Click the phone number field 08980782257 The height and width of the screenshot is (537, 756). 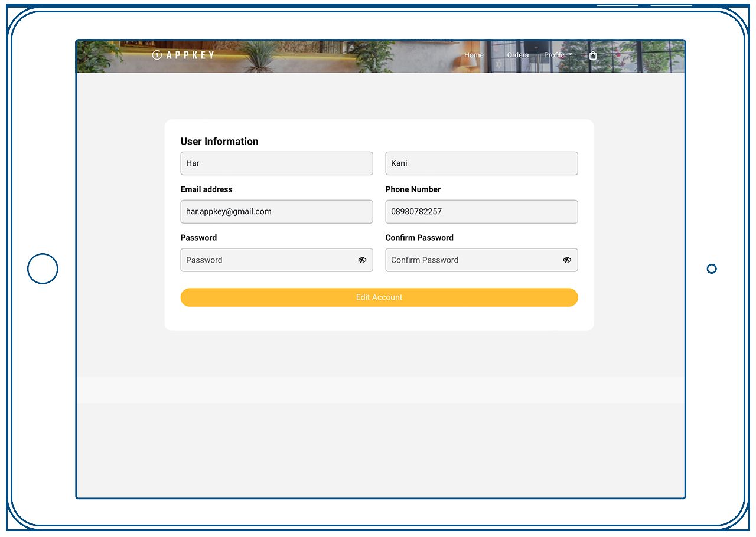coord(481,212)
